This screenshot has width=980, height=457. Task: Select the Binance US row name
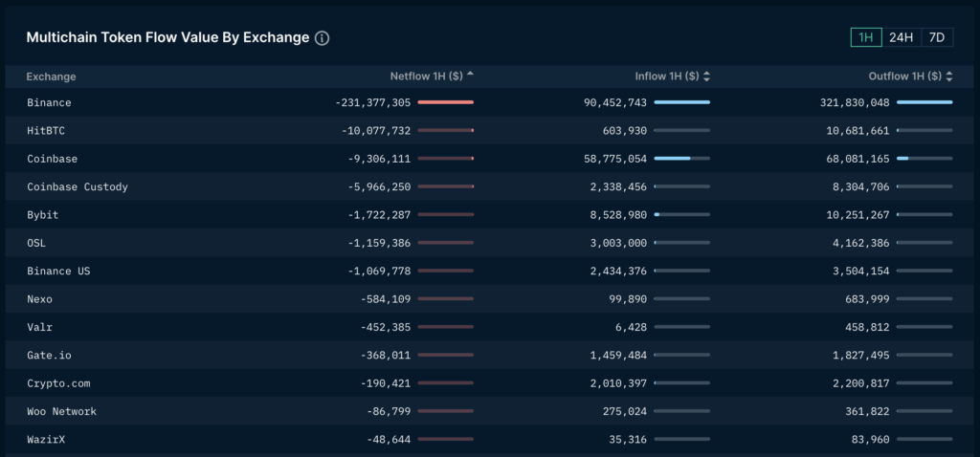[58, 271]
